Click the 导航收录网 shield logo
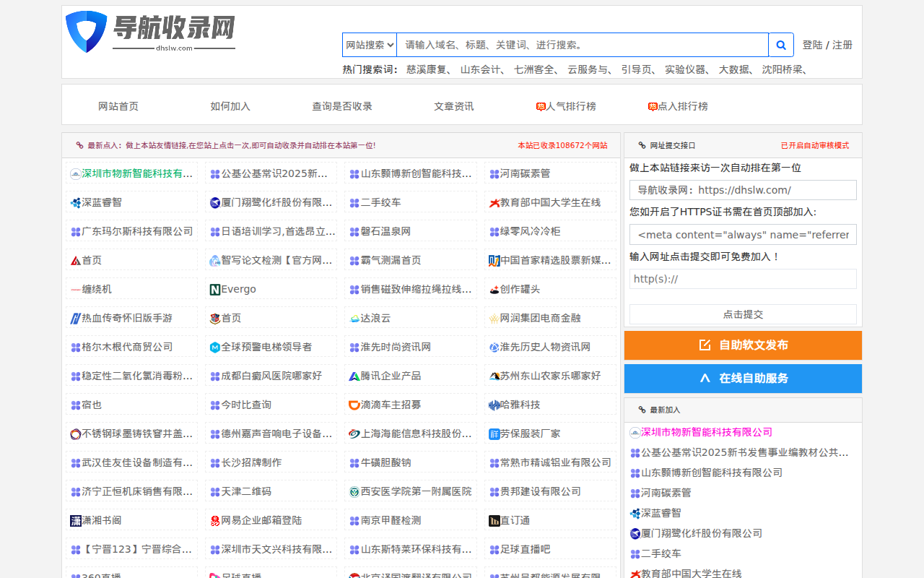 150,32
